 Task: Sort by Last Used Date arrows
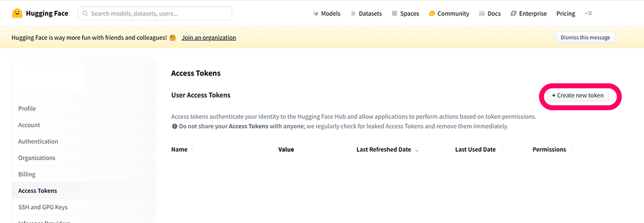(x=502, y=150)
